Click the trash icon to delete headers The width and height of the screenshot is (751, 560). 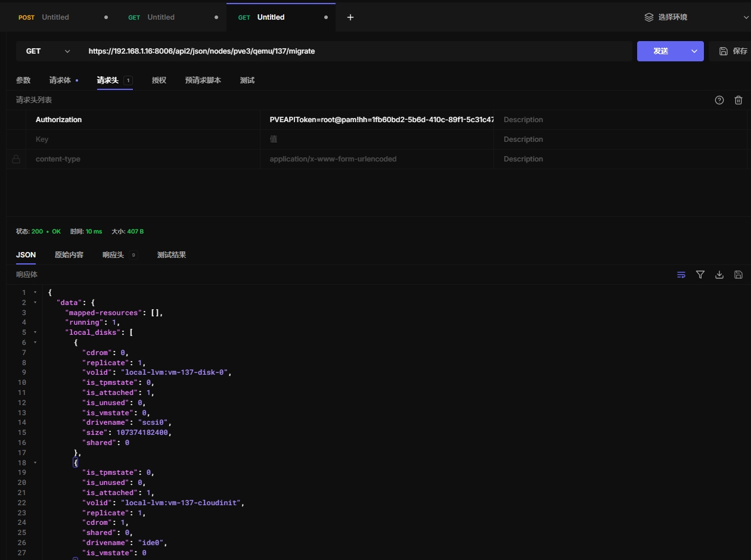[x=738, y=100]
